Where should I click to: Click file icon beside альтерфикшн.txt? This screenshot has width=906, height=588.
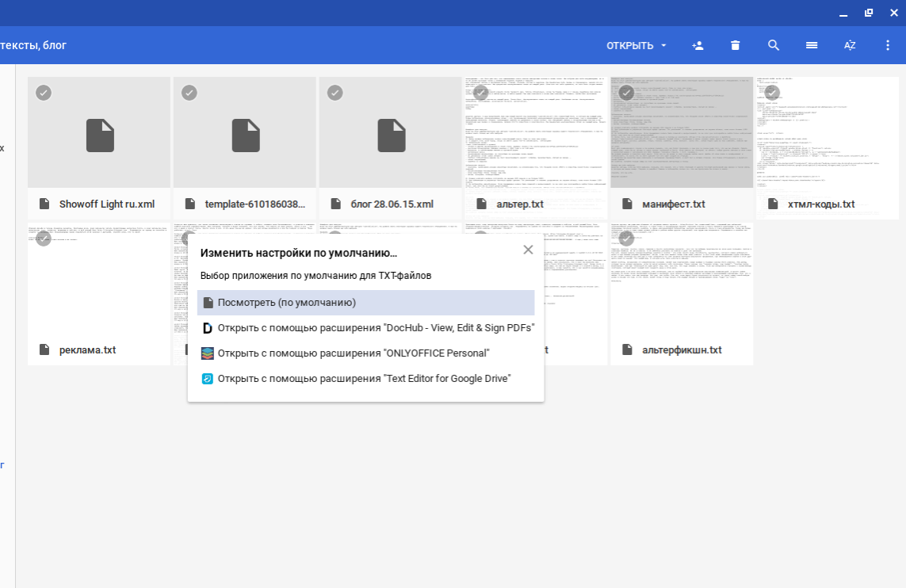[627, 349]
